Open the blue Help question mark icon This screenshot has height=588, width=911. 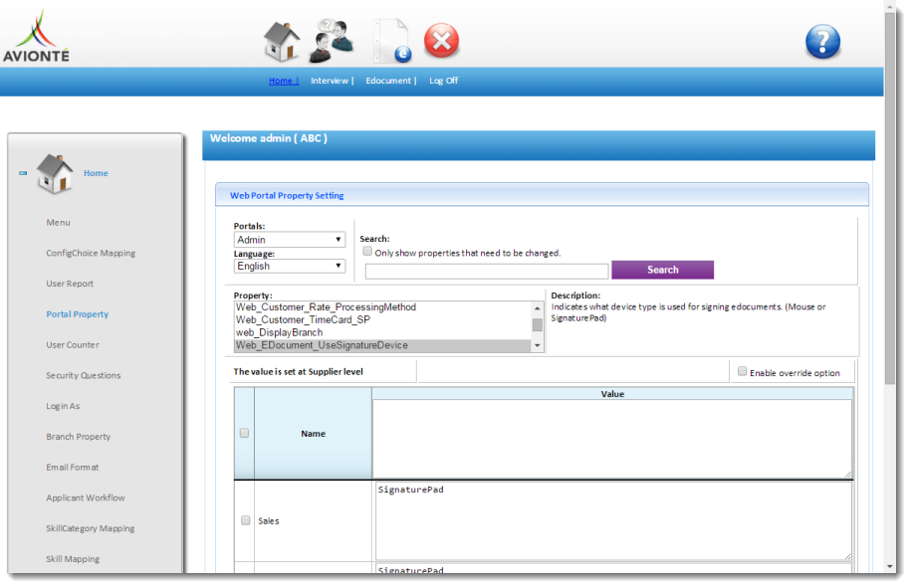[x=822, y=42]
